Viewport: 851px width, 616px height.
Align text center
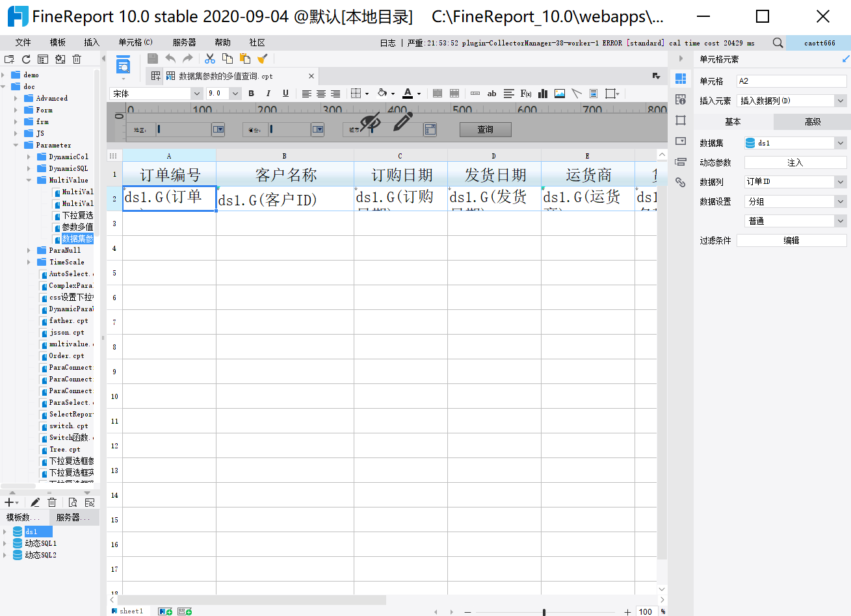pos(321,94)
